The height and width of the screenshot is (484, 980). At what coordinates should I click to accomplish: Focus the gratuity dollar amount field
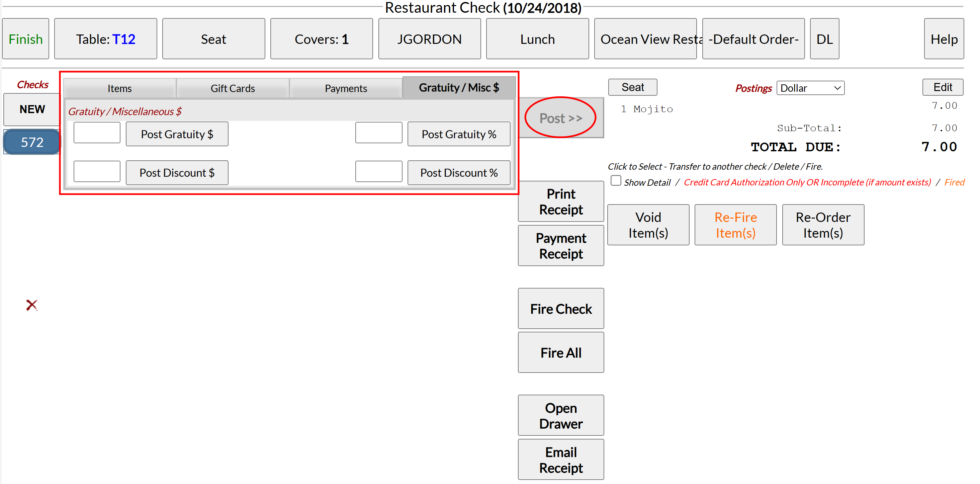(97, 133)
